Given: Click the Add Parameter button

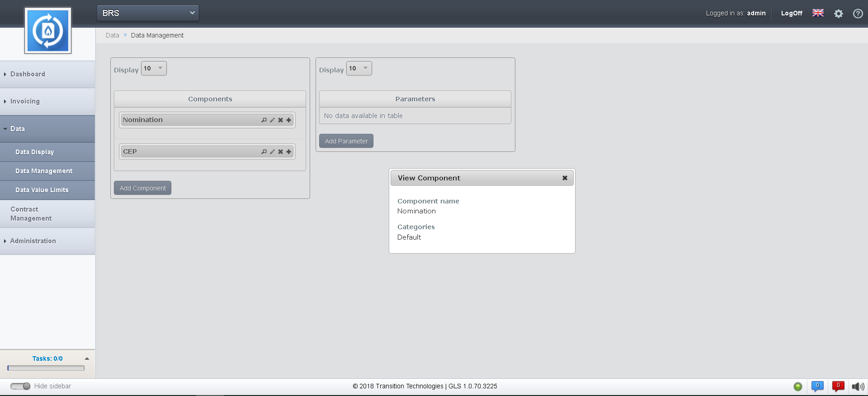Looking at the screenshot, I should pos(346,141).
